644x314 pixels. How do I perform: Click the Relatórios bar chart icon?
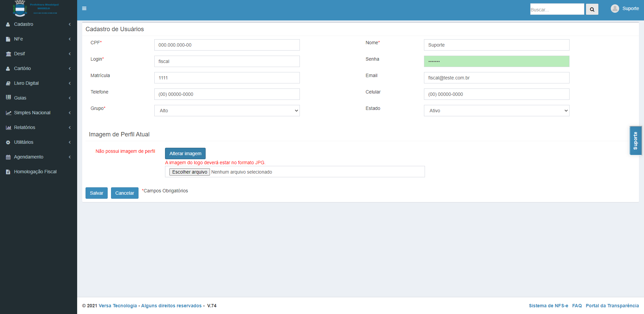point(8,128)
